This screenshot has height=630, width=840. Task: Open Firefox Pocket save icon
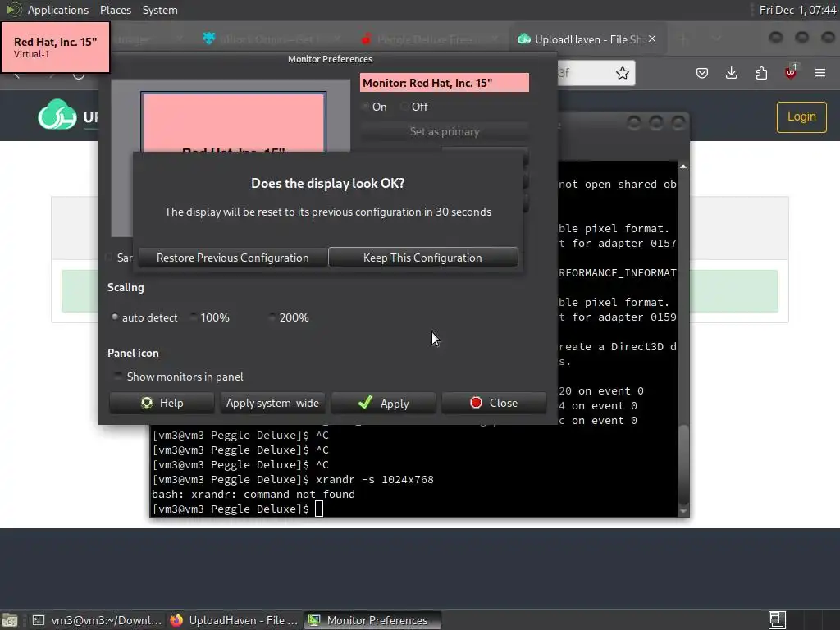702,73
